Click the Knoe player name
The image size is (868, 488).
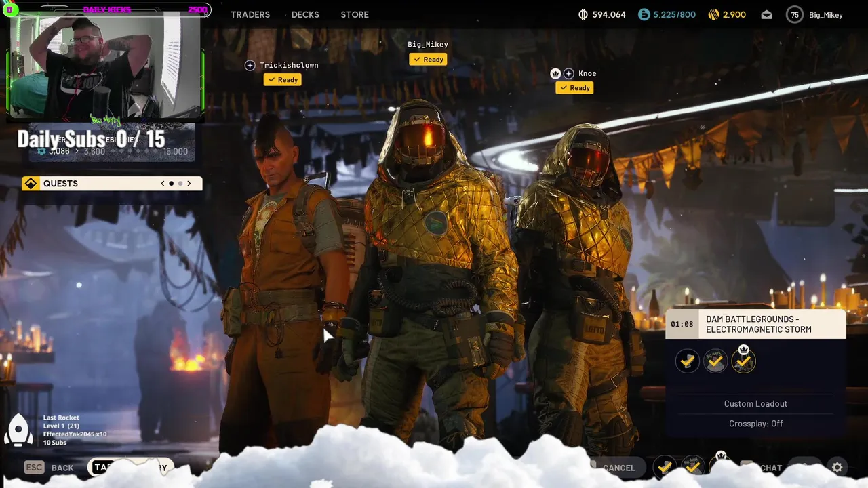click(587, 73)
